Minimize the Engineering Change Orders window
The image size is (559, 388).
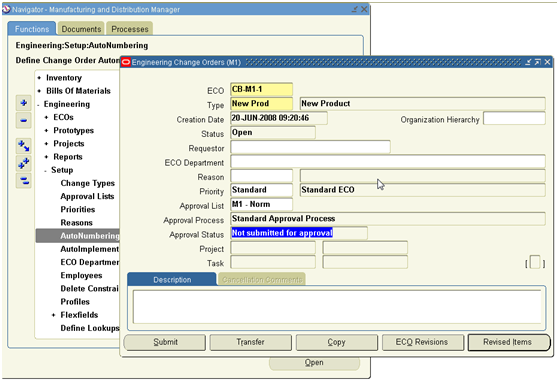point(528,62)
